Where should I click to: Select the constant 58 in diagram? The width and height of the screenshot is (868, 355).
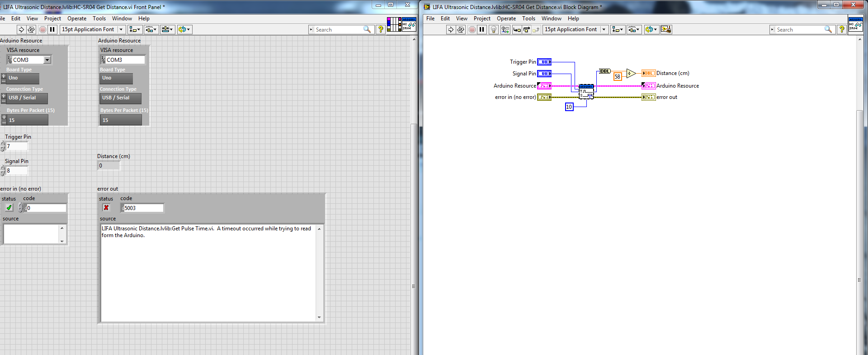(x=618, y=77)
